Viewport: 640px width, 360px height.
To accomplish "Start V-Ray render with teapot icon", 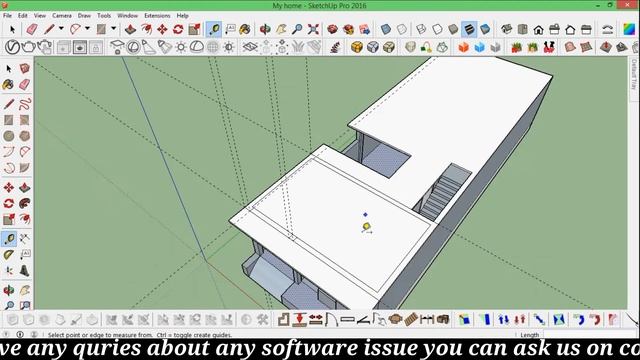I will coord(28,47).
